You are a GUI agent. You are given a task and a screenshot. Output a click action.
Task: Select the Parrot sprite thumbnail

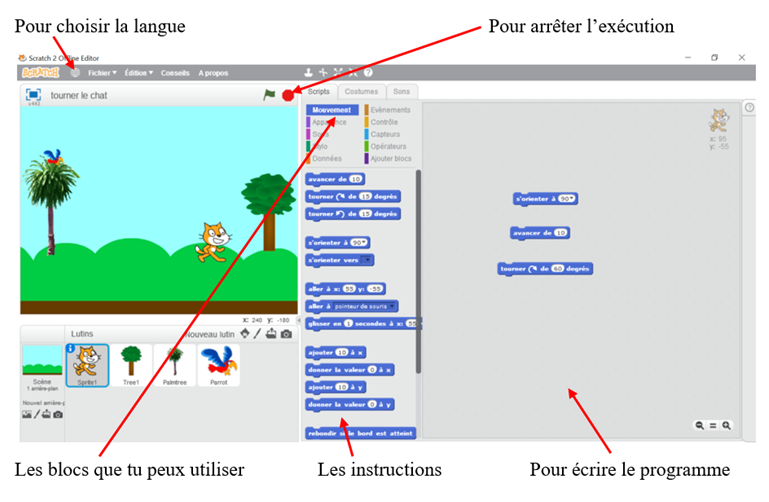(218, 366)
